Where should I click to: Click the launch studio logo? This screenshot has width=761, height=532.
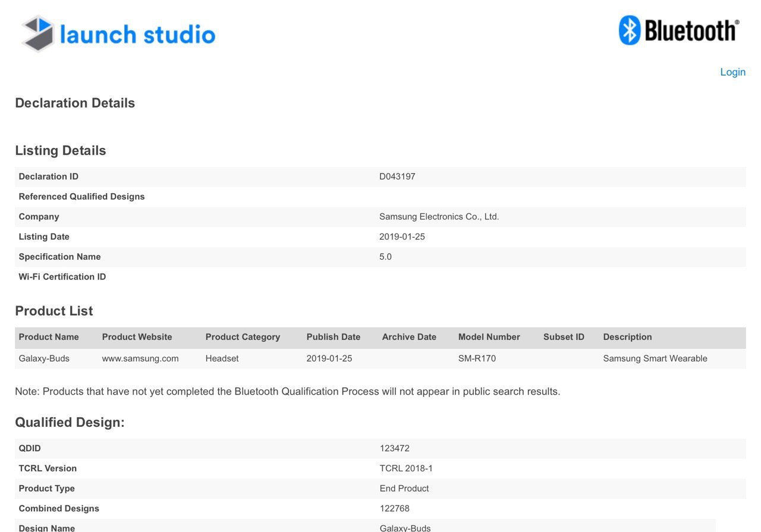[118, 34]
